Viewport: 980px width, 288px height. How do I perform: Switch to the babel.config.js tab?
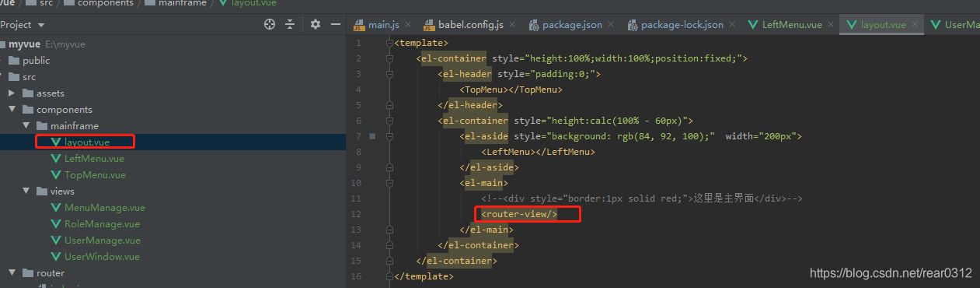click(x=469, y=25)
